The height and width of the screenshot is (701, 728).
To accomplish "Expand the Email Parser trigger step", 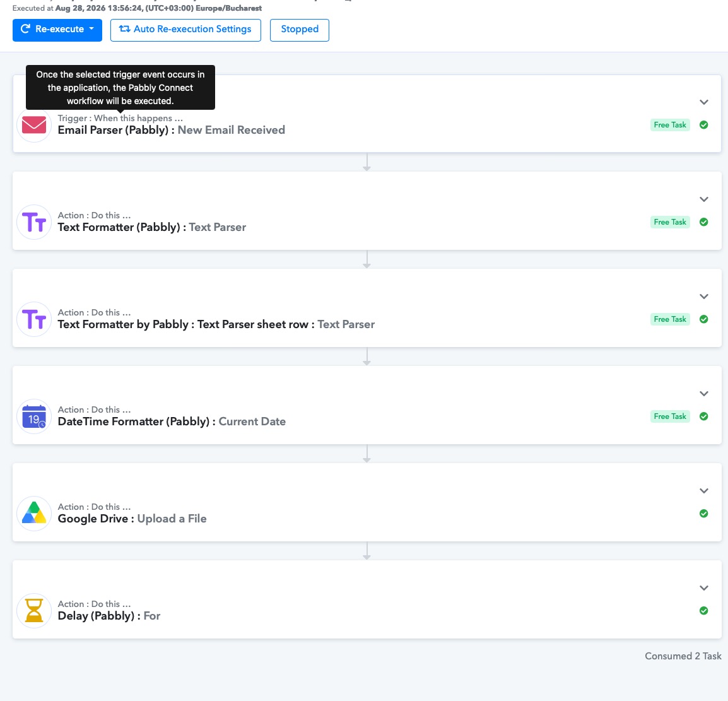I will pos(704,102).
